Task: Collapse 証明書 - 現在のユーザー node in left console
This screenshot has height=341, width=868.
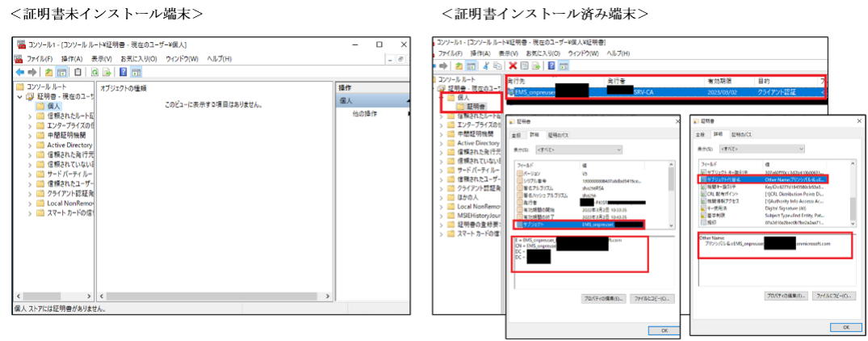Action: pos(20,97)
